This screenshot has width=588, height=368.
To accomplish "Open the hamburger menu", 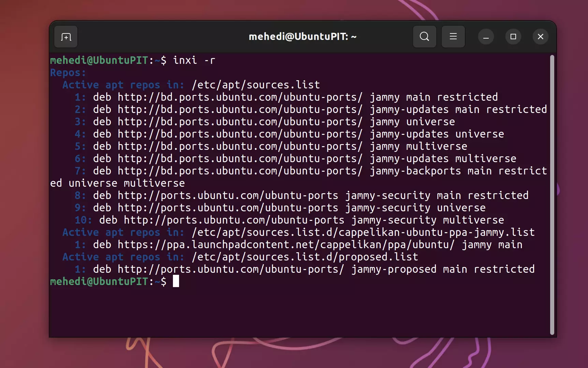I will (453, 37).
